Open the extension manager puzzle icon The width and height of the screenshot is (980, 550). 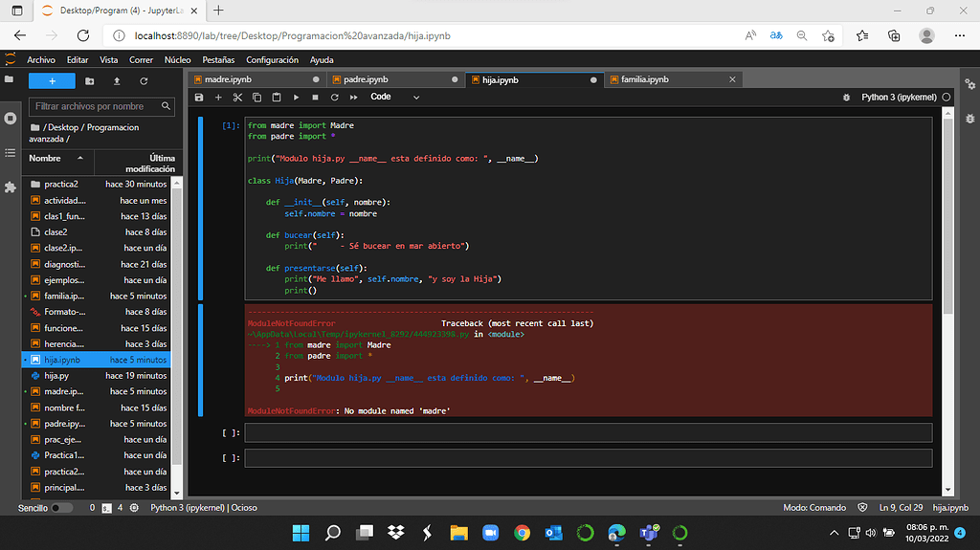click(11, 187)
